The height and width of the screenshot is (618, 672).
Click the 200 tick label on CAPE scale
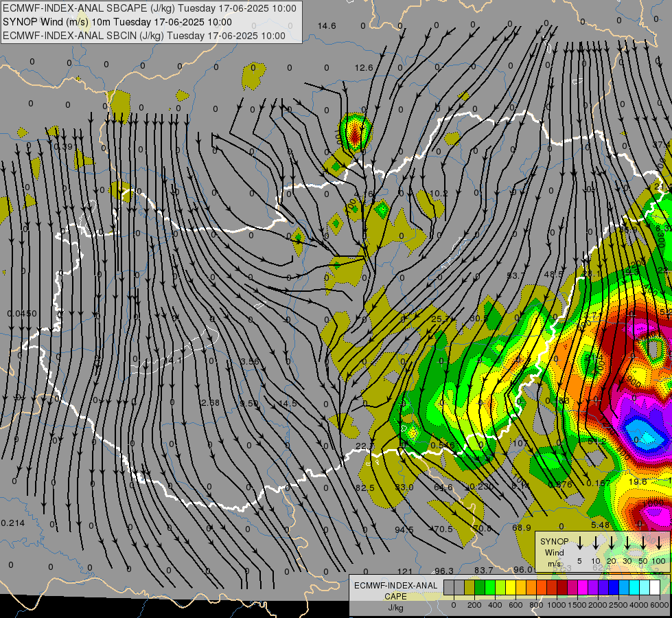(474, 605)
